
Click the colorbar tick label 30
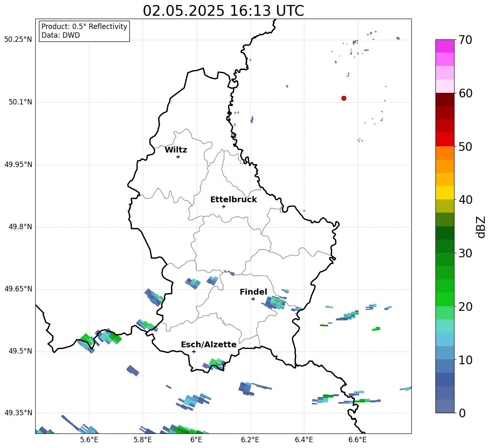(465, 253)
